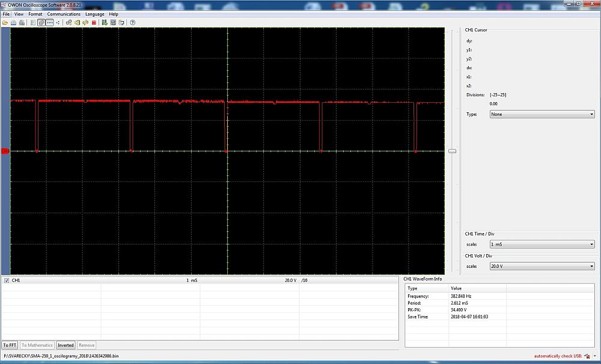Click the scattered dots display toolbar icon
601x364 pixels.
(x=58, y=23)
